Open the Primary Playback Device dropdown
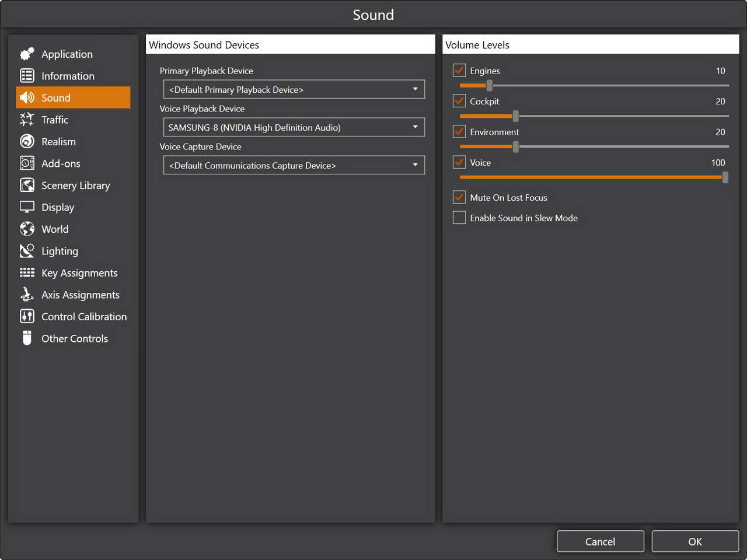The width and height of the screenshot is (747, 560). coord(294,90)
